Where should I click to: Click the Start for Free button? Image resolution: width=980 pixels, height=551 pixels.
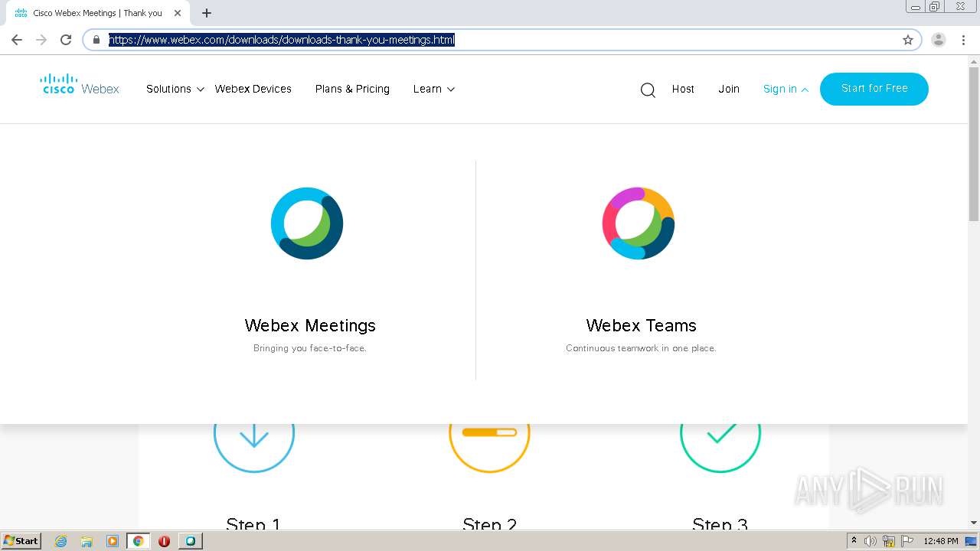pyautogui.click(x=874, y=89)
